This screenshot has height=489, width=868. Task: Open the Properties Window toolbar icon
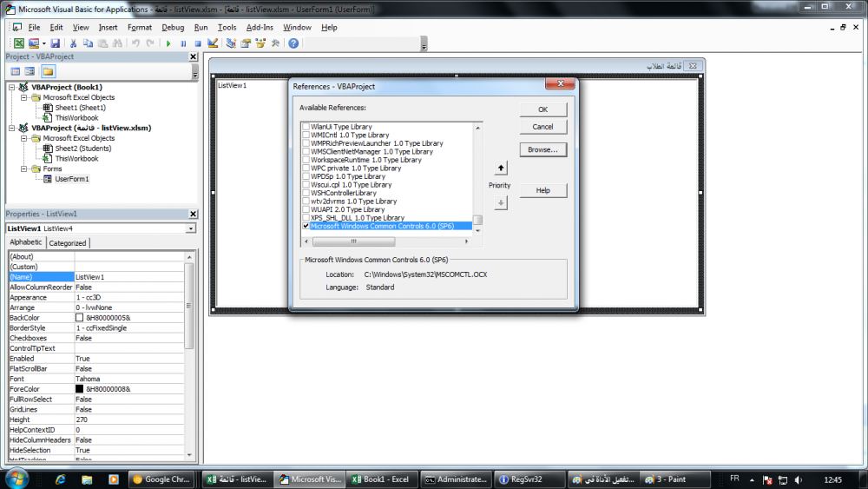(x=246, y=43)
